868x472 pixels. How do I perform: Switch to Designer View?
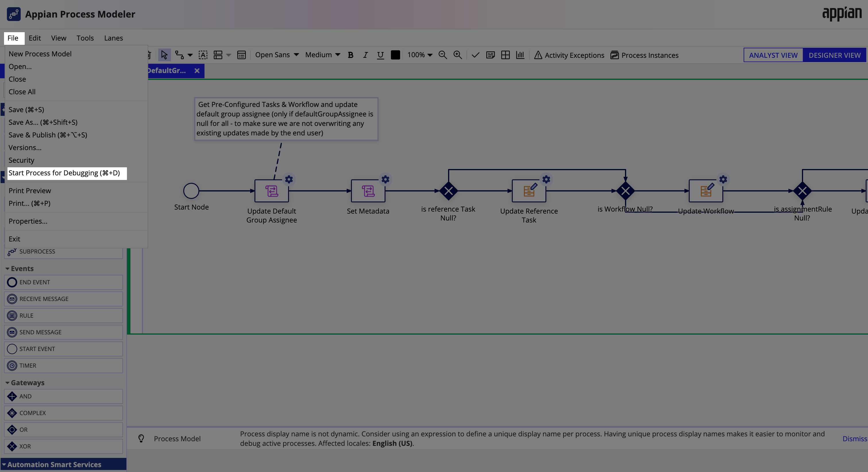tap(835, 55)
